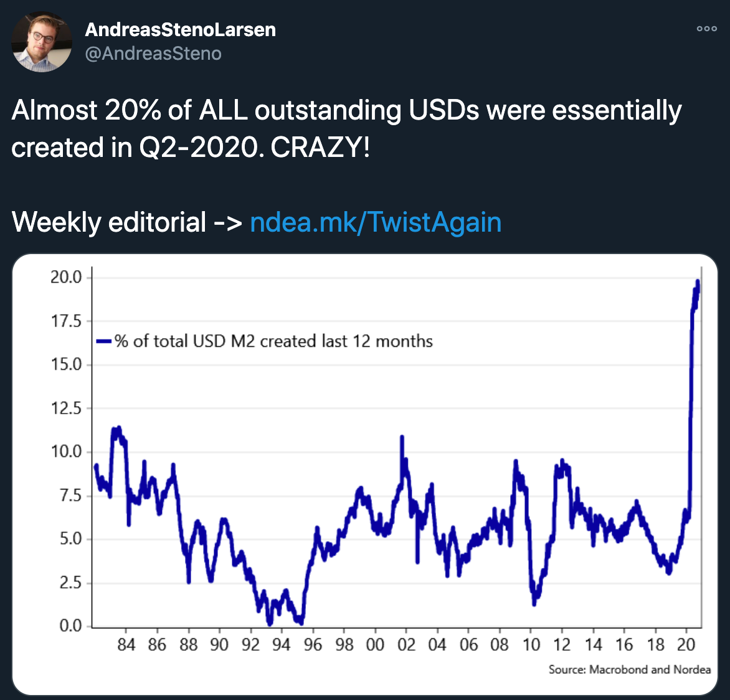The image size is (730, 700).
Task: Click AndreasStenoLarsen's profile avatar photo
Action: click(42, 42)
